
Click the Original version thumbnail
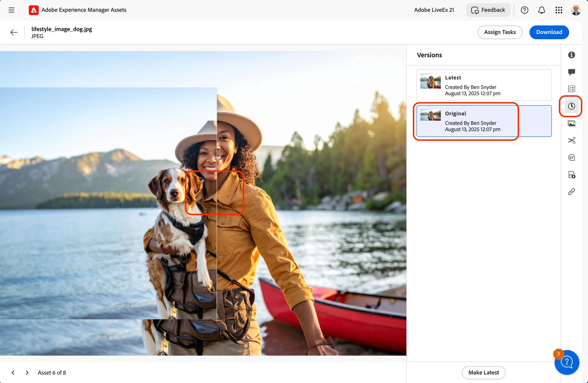tap(430, 115)
